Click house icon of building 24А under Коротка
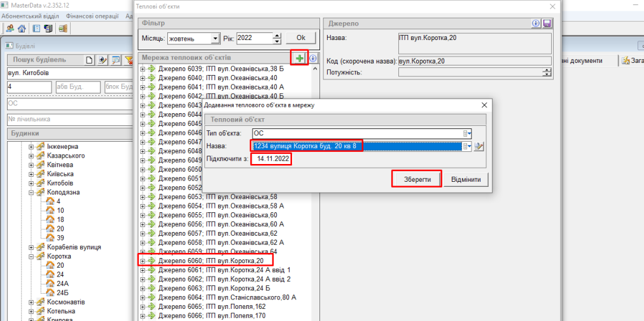Screen dimensions: 644x321 pos(51,283)
